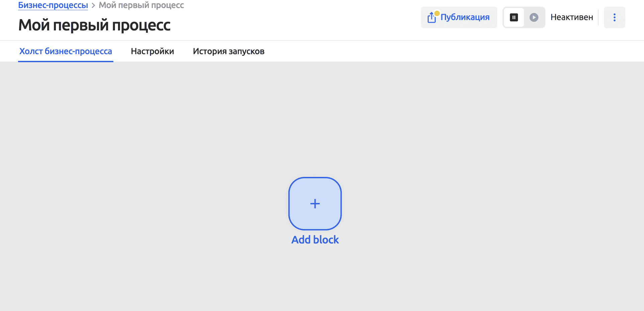This screenshot has height=311, width=644.
Task: Click the Мой первый процесс page heading
Action: pos(94,25)
